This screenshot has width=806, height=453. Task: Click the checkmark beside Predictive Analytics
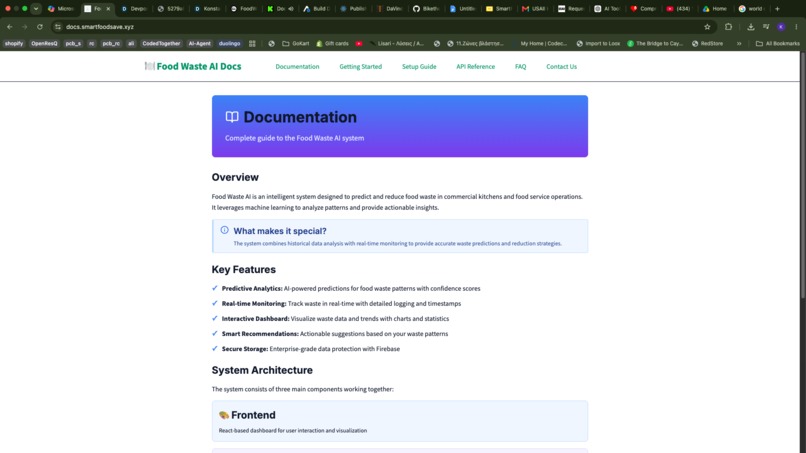pyautogui.click(x=215, y=288)
